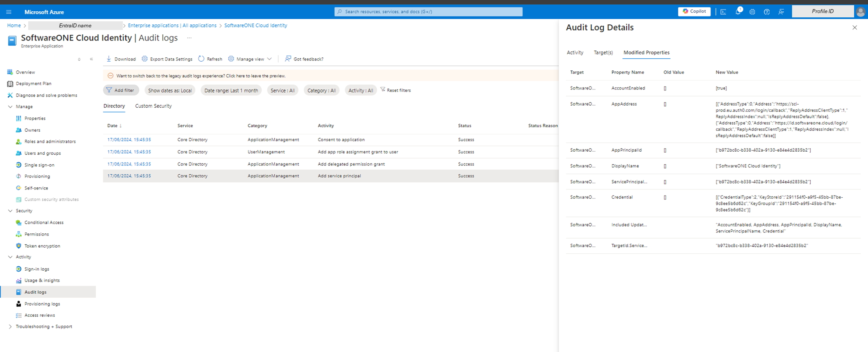Open the help question mark icon
The image size is (868, 352).
click(767, 12)
